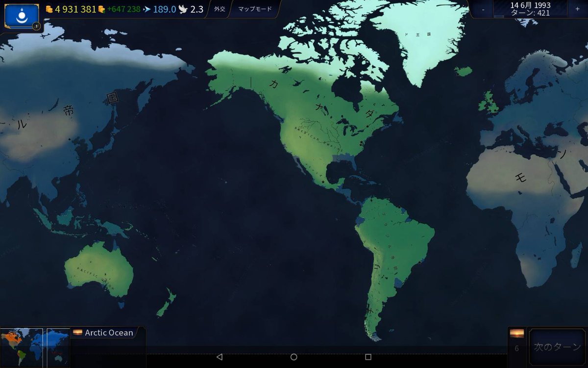
Task: Tap the turn counter ターン: 421
Action: click(x=530, y=13)
